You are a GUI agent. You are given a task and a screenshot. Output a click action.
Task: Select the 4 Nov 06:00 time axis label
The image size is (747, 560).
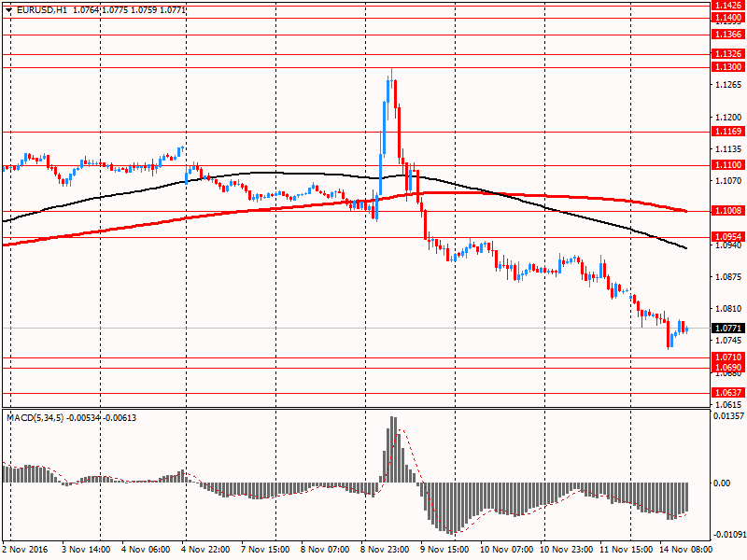tap(146, 550)
